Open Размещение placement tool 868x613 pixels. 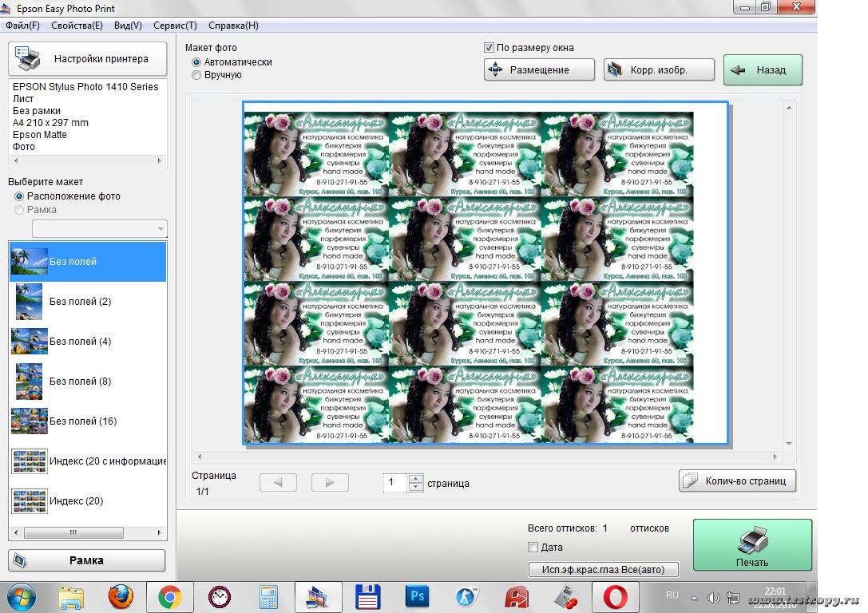click(x=539, y=70)
